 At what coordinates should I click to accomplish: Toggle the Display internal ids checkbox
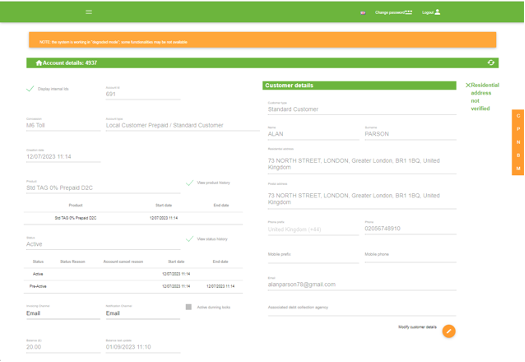click(30, 89)
